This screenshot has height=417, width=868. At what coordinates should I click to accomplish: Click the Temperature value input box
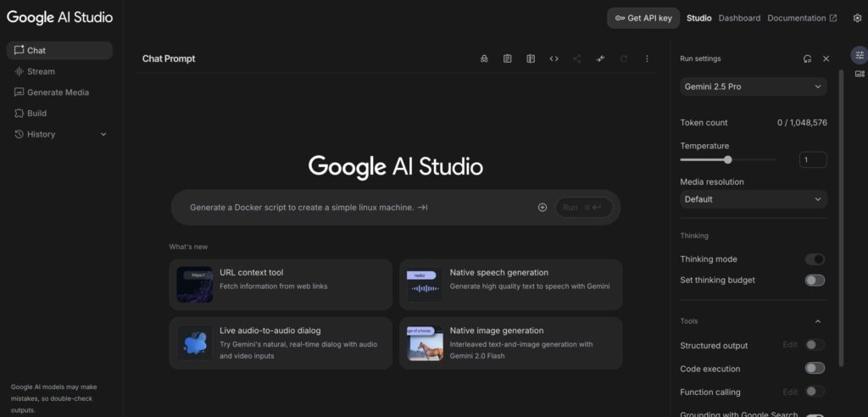pos(813,159)
